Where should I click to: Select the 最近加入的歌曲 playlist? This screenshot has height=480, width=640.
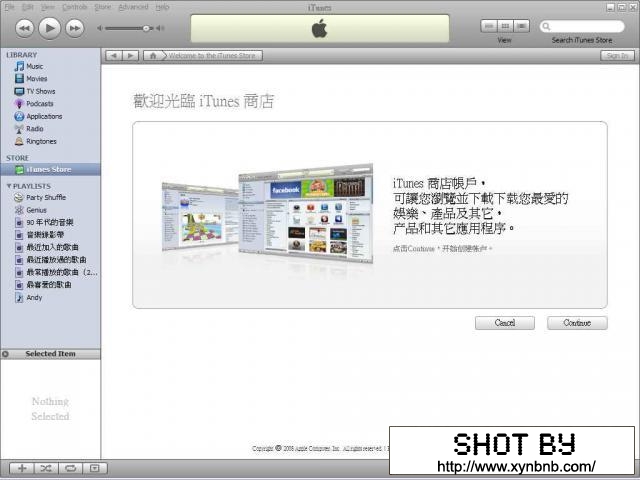click(52, 247)
